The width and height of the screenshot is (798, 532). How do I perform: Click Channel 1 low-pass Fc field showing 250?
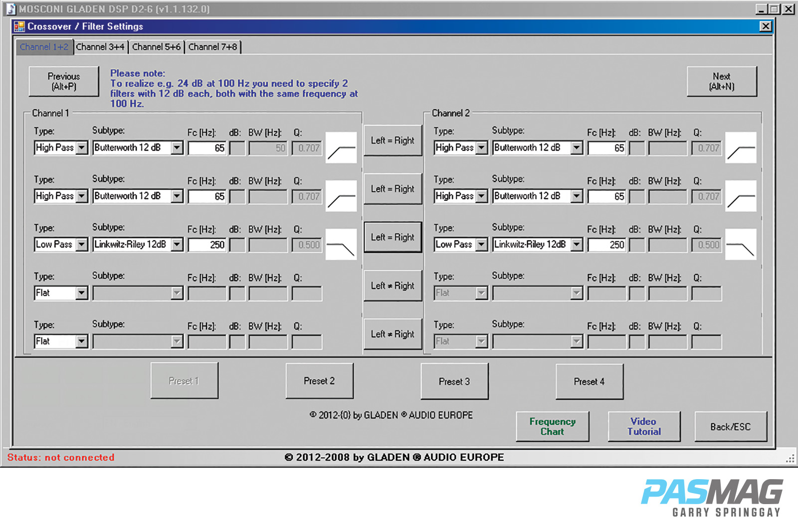207,245
